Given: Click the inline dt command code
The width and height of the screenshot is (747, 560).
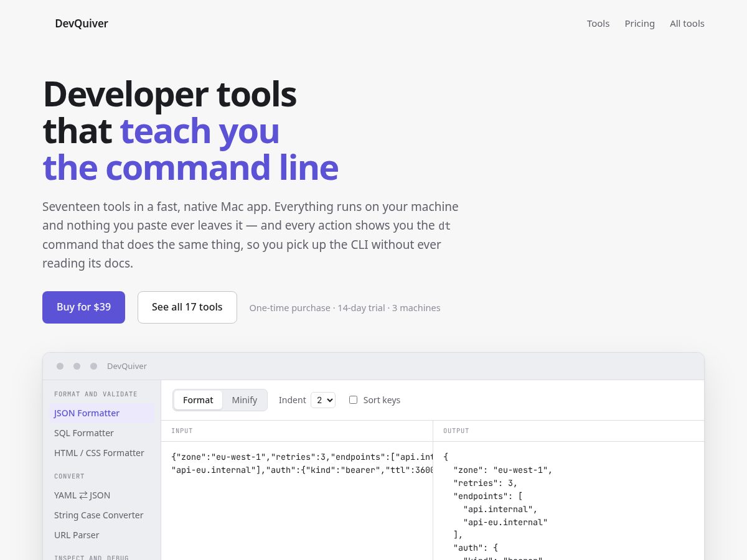Looking at the screenshot, I should pyautogui.click(x=444, y=226).
